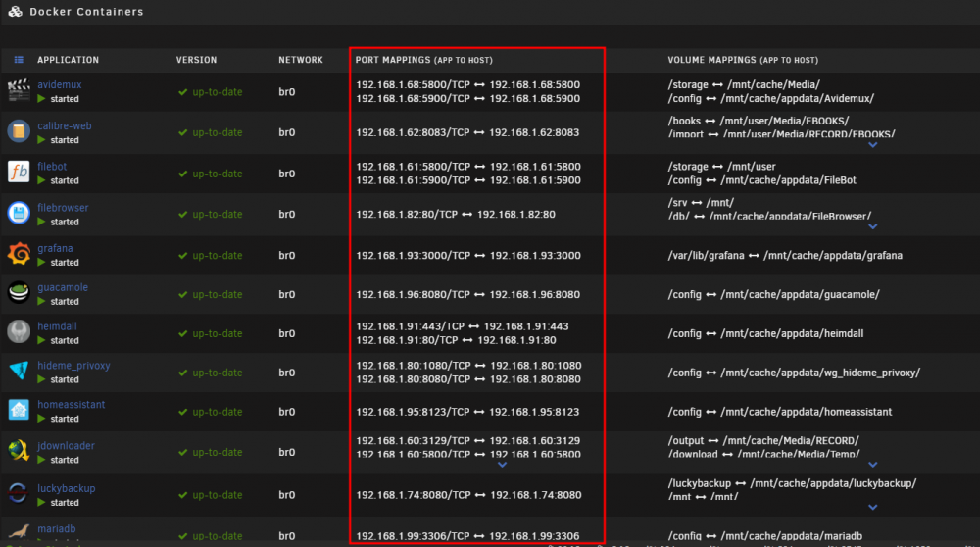Open the filebot container link
This screenshot has width=980, height=547.
[52, 167]
